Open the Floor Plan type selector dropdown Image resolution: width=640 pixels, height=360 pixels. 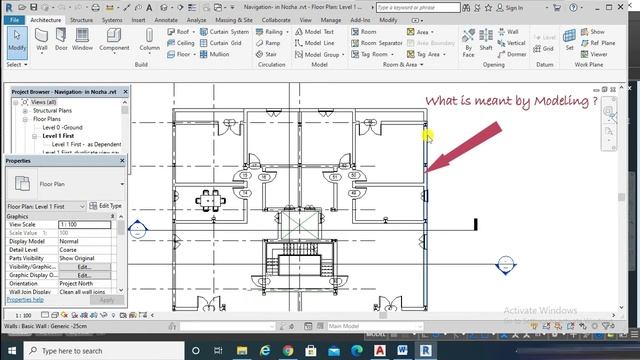point(122,184)
